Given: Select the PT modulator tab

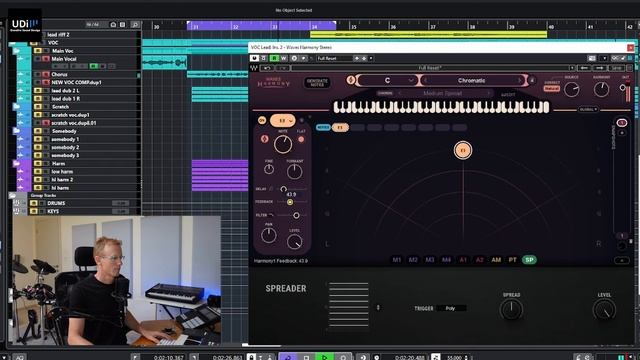Looking at the screenshot, I should coord(513,260).
